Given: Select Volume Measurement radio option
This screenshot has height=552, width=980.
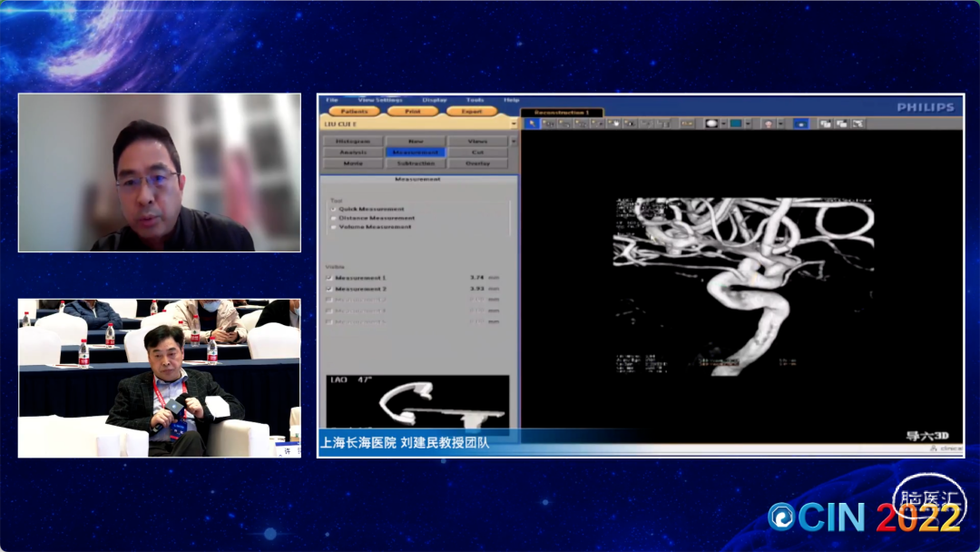Looking at the screenshot, I should [333, 227].
